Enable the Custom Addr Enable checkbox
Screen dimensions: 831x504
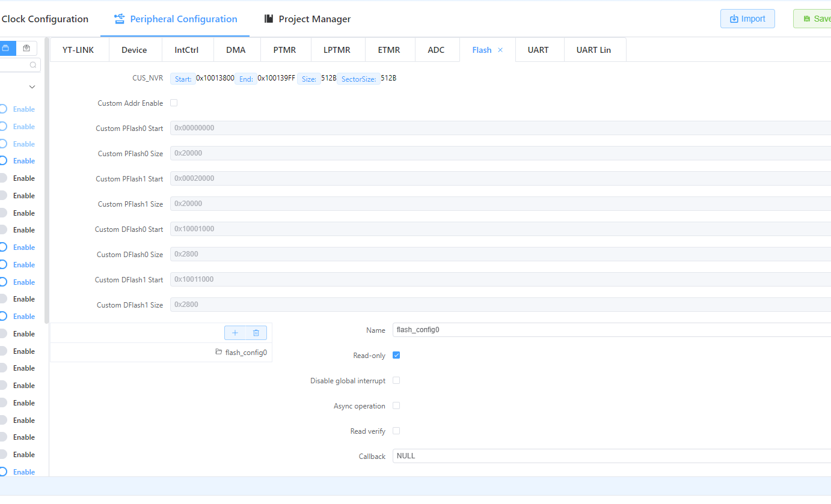(174, 103)
